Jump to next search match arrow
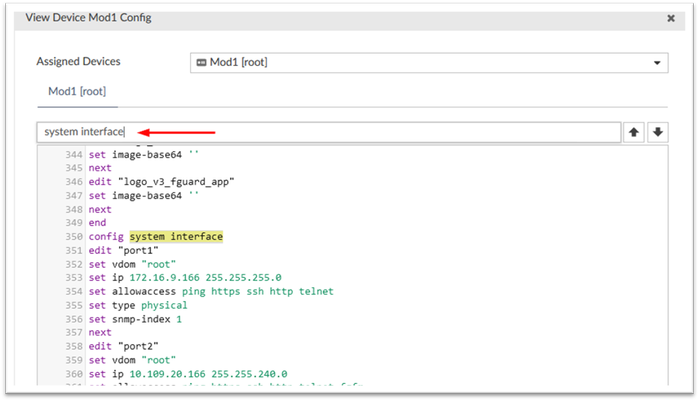The height and width of the screenshot is (401, 699). [x=657, y=132]
